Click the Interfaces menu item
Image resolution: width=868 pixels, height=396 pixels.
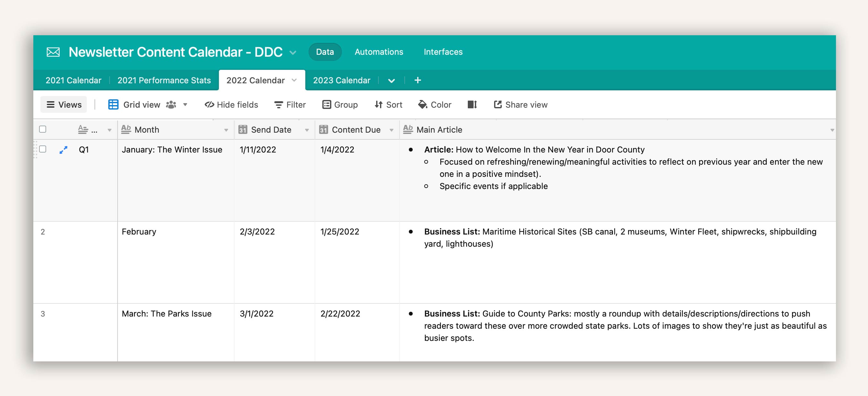click(x=443, y=51)
